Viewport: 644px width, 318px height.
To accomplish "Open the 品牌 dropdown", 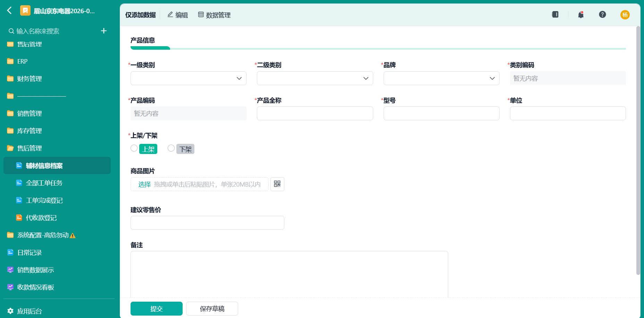I will (x=441, y=78).
